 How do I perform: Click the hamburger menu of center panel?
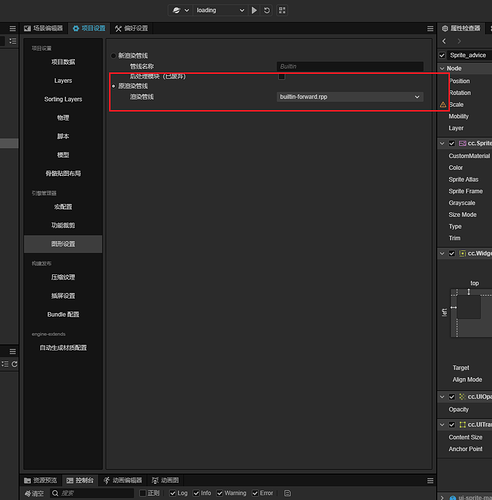[430, 29]
